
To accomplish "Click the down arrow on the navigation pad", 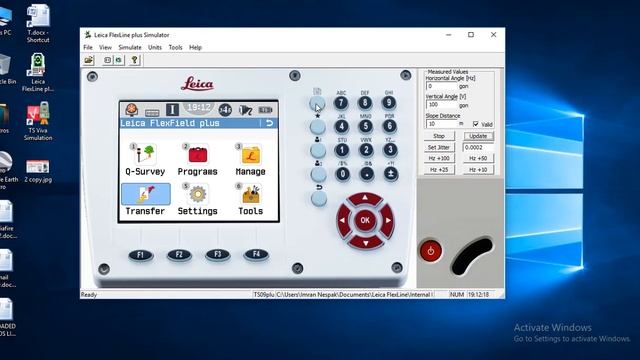I will pos(365,243).
